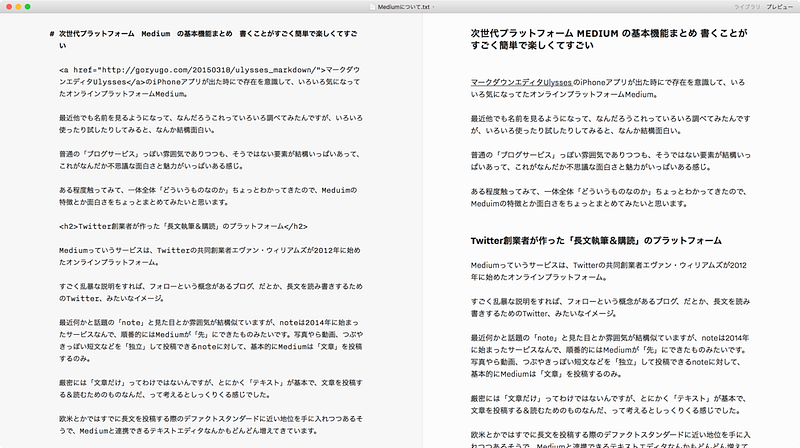
Task: Toggle the プレビュー button in the title bar
Action: pos(780,7)
